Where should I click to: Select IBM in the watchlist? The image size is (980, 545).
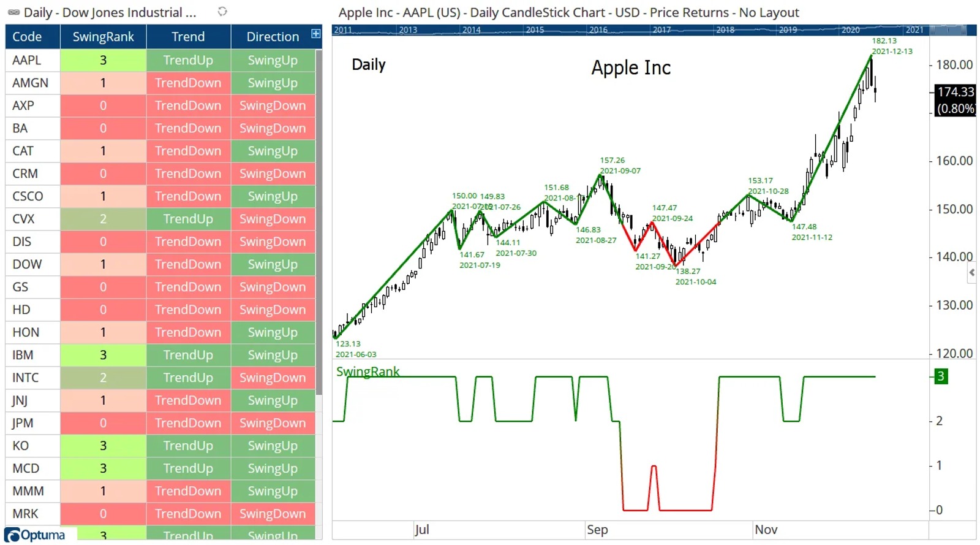[x=23, y=355]
